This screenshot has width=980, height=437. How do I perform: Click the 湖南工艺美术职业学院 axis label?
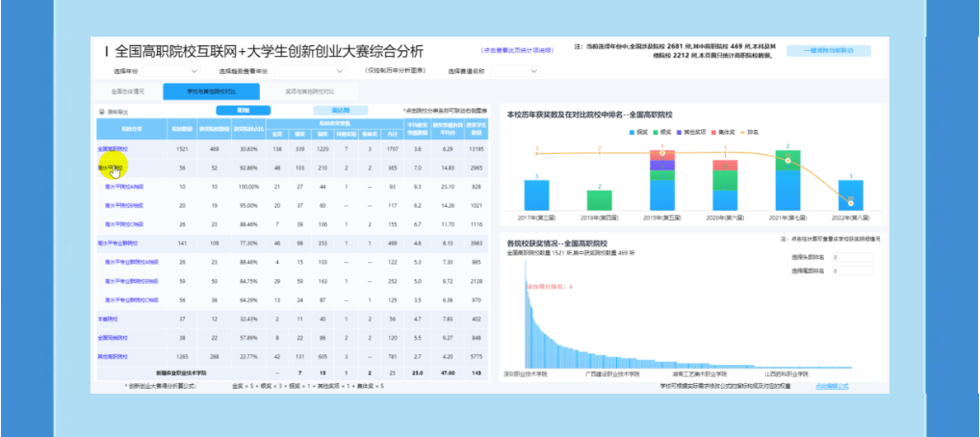tap(699, 373)
